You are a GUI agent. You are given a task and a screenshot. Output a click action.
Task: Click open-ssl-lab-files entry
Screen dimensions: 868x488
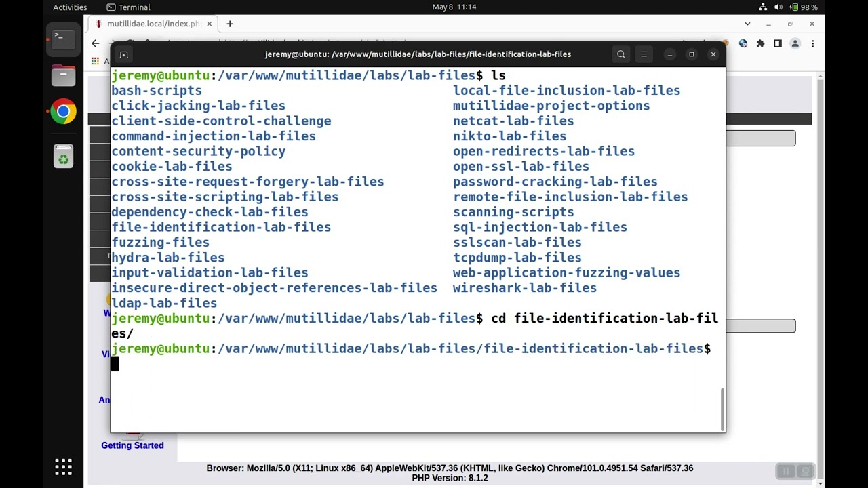click(x=521, y=167)
